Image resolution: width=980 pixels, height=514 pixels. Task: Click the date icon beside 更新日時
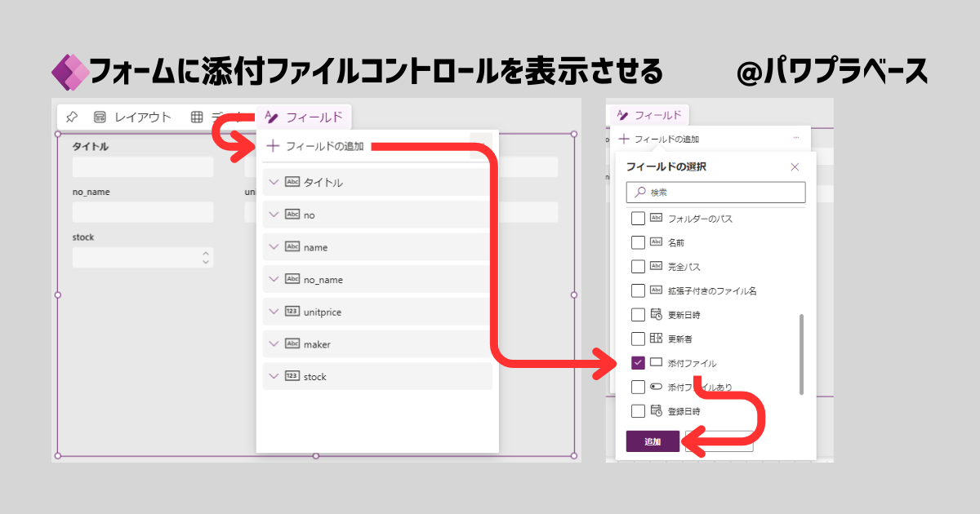[x=656, y=314]
